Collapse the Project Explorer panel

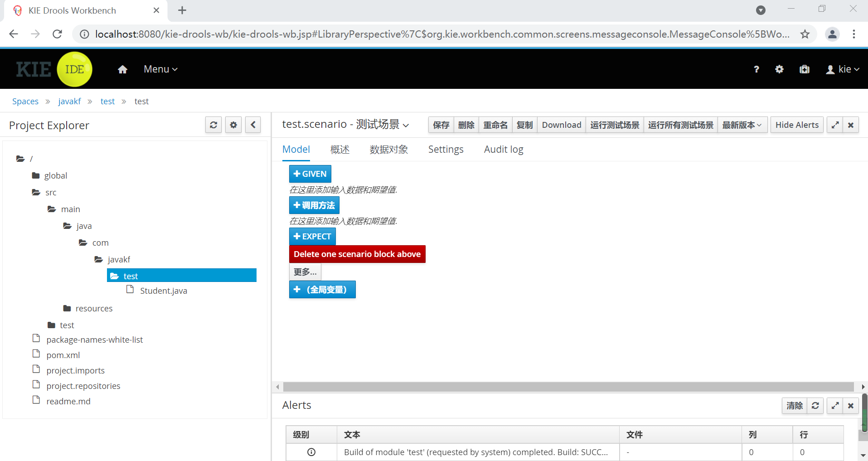253,125
